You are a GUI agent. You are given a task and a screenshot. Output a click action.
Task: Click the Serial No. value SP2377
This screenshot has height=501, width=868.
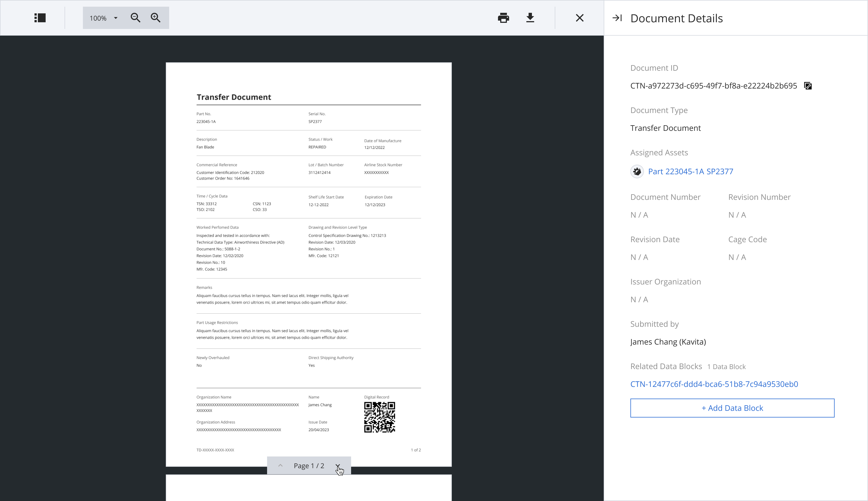pyautogui.click(x=315, y=121)
